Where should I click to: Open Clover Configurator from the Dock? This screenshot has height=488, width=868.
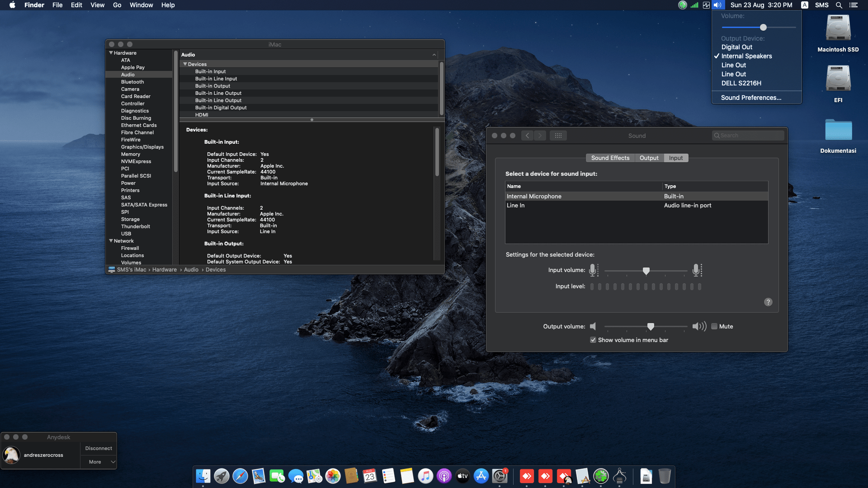(601, 476)
